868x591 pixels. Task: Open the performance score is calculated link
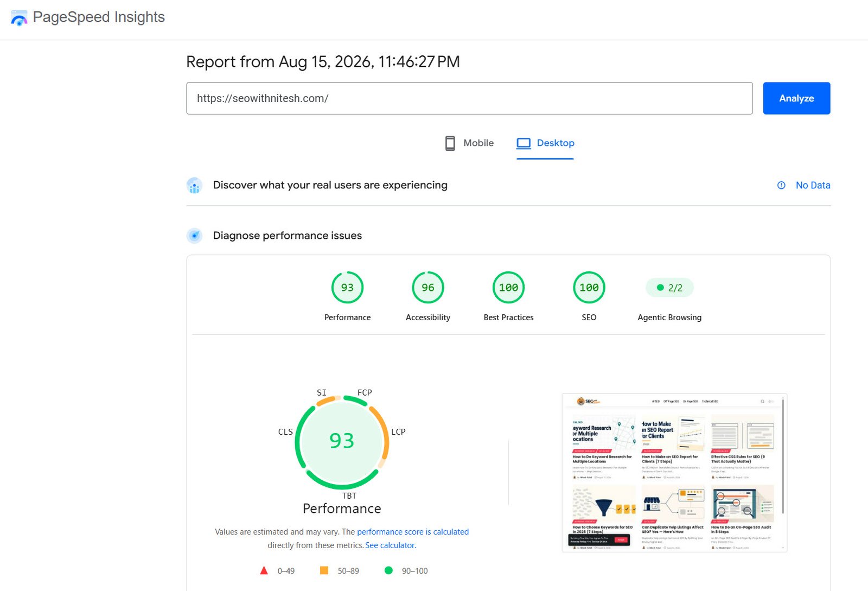tap(413, 532)
